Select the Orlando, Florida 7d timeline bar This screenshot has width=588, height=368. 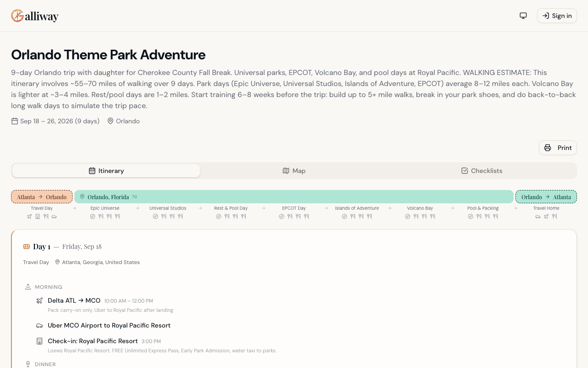click(x=294, y=197)
